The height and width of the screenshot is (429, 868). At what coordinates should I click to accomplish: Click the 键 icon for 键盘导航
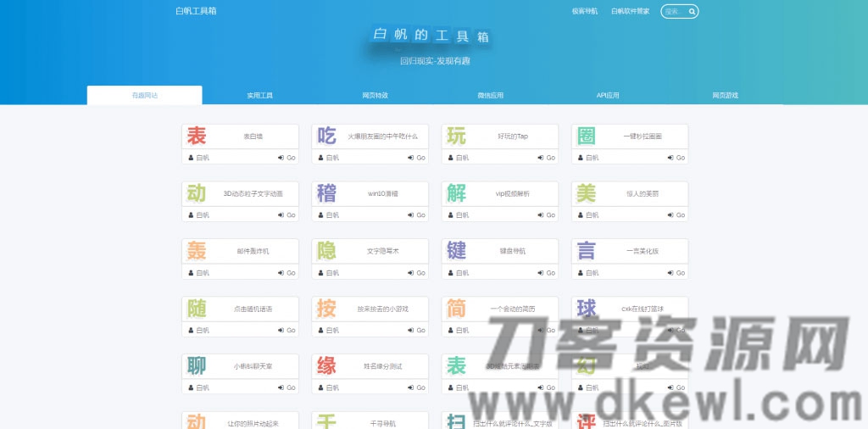[457, 251]
